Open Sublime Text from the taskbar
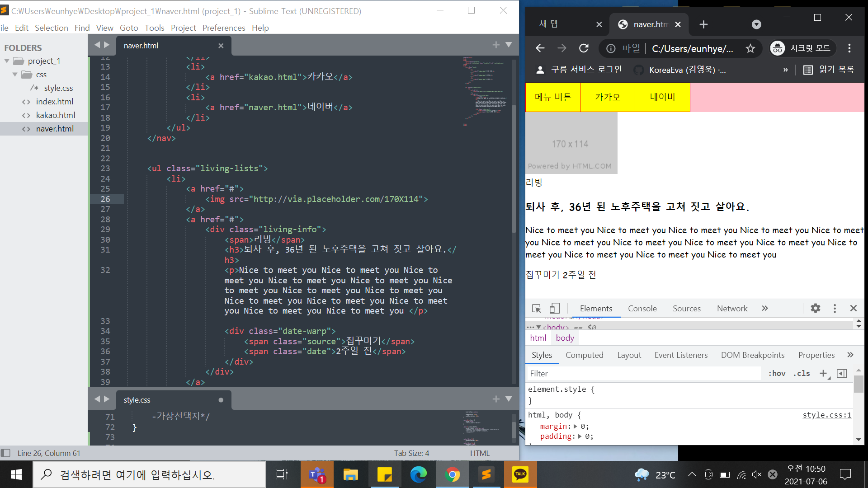Image resolution: width=868 pixels, height=488 pixels. point(486,474)
